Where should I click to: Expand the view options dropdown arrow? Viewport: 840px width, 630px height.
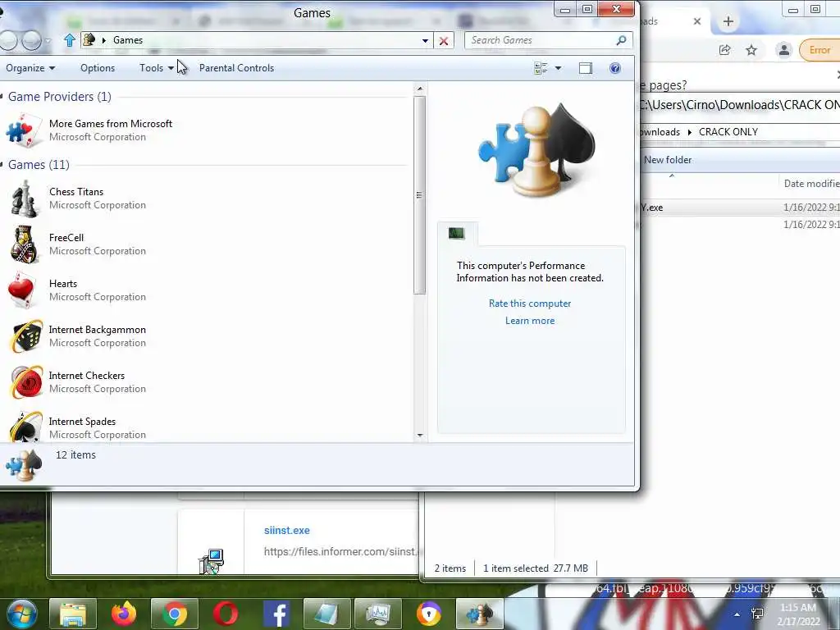(x=558, y=68)
